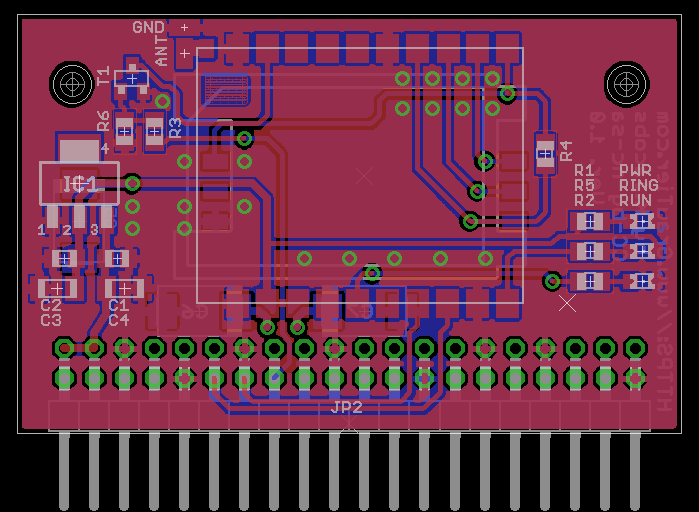The width and height of the screenshot is (699, 512).
Task: Select the PWR row LED footprint
Action: 642,221
